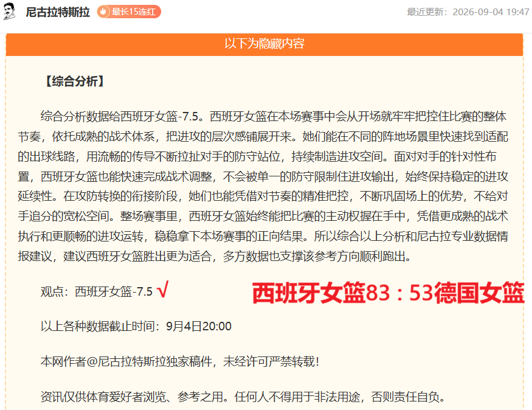Click the red score 西班牙女篮83：53德国女篮
Image resolution: width=532 pixels, height=410 pixels.
tap(388, 293)
